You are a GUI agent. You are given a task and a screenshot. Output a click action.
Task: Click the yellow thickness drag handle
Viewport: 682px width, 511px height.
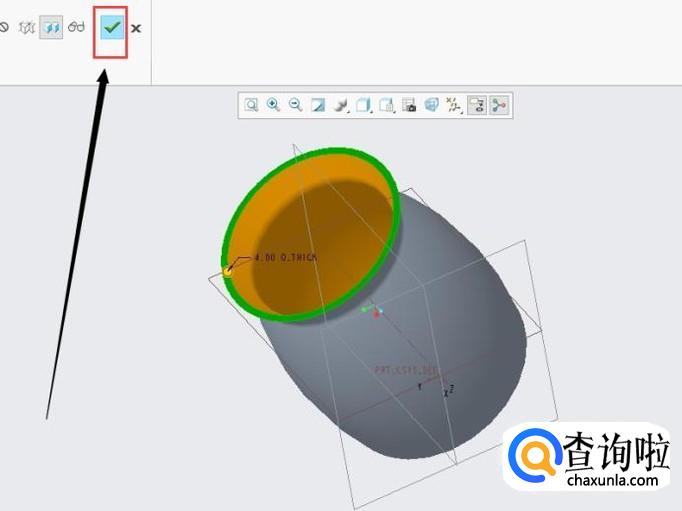coord(227,272)
